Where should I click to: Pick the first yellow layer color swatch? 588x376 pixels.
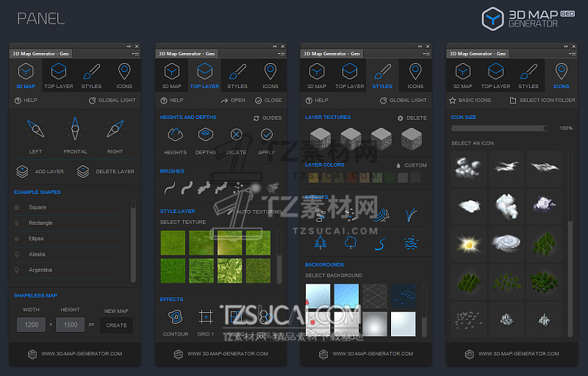tap(314, 177)
